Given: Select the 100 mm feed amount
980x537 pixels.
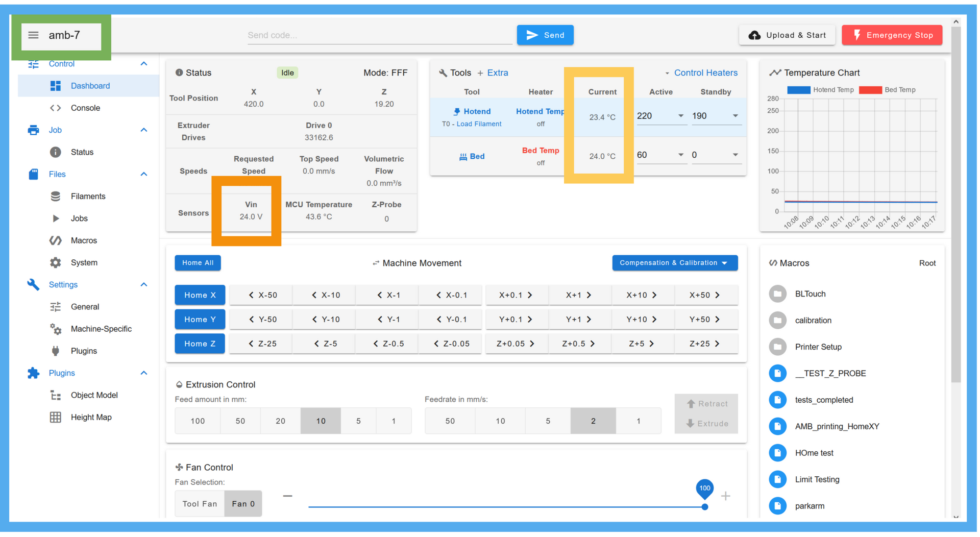Looking at the screenshot, I should (198, 421).
